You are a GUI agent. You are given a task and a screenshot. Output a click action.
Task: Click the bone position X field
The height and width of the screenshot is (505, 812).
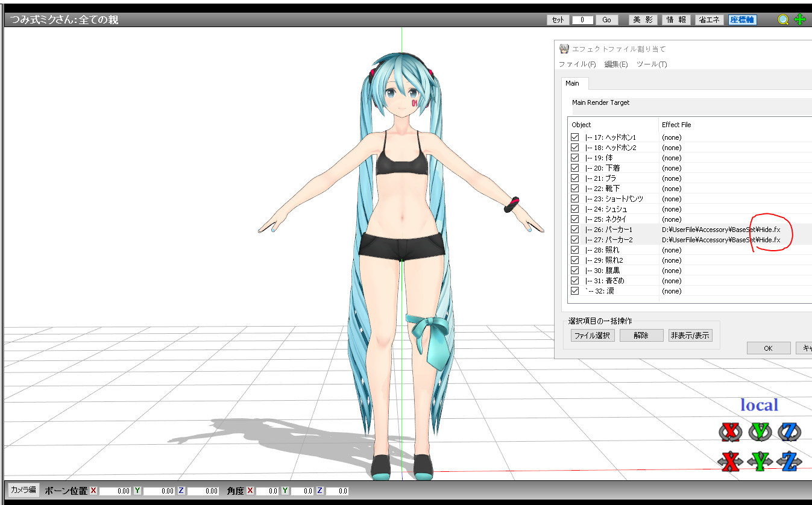pyautogui.click(x=115, y=491)
